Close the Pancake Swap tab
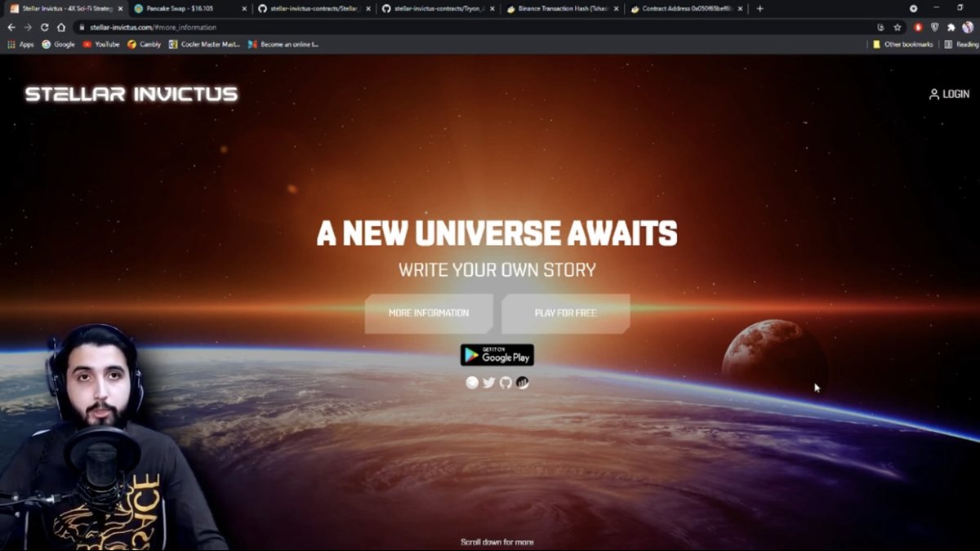 (x=243, y=8)
